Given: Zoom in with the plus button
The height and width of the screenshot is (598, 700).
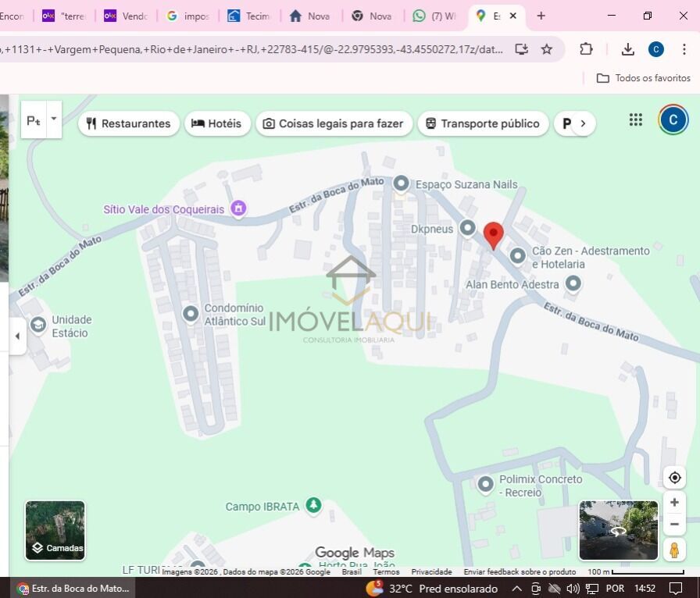Looking at the screenshot, I should click(x=674, y=503).
